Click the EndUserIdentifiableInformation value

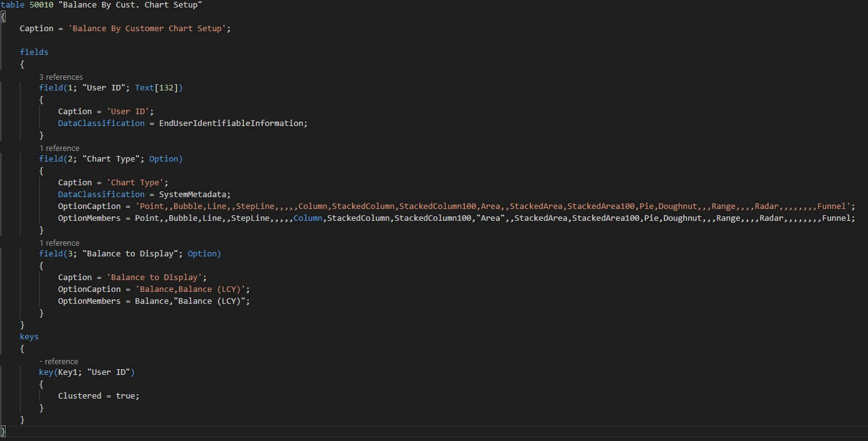231,124
